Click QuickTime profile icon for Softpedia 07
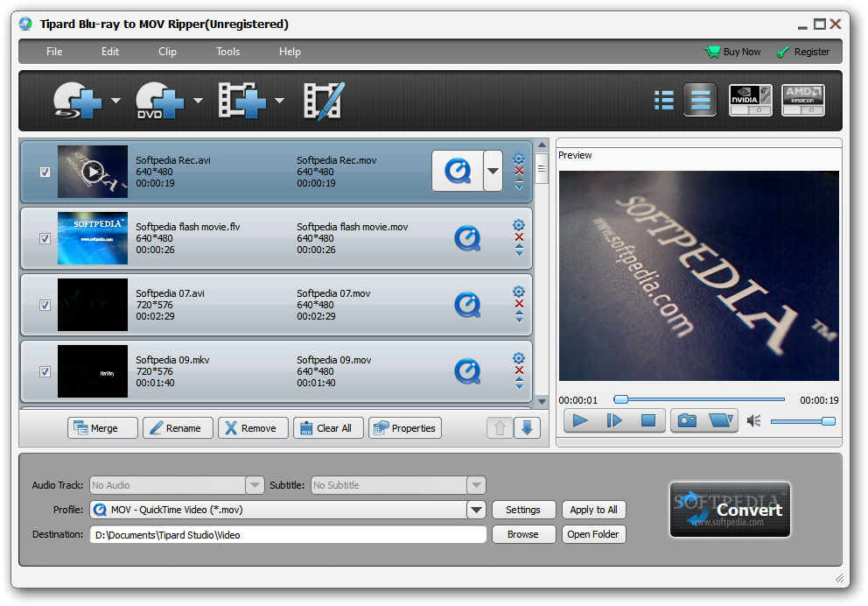 tap(467, 306)
